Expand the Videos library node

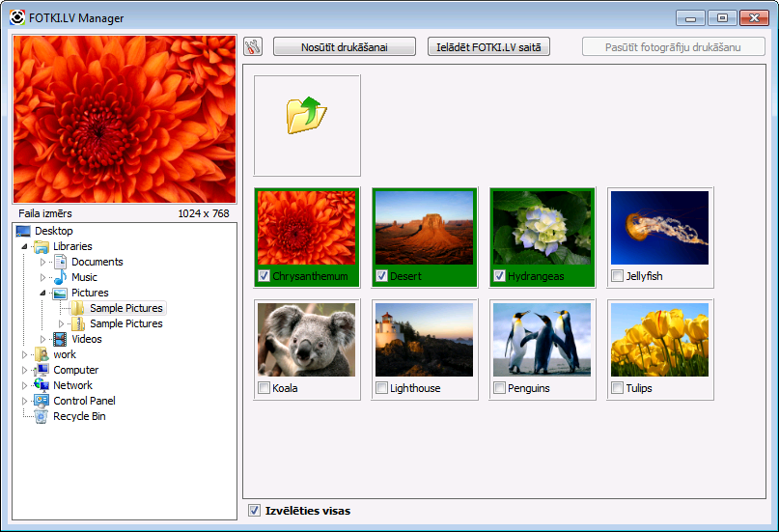click(x=42, y=339)
